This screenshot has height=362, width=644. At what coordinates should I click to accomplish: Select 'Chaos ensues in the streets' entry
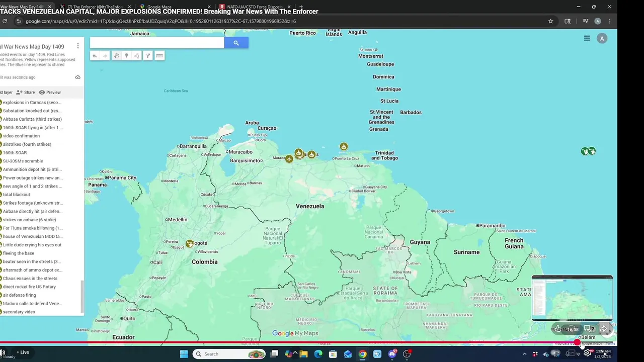[30, 279]
